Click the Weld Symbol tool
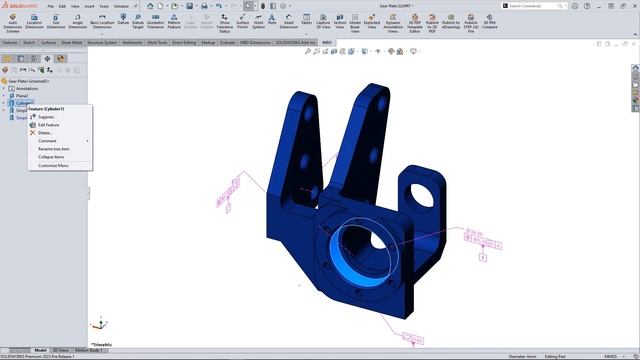640x360 pixels. coord(258,21)
